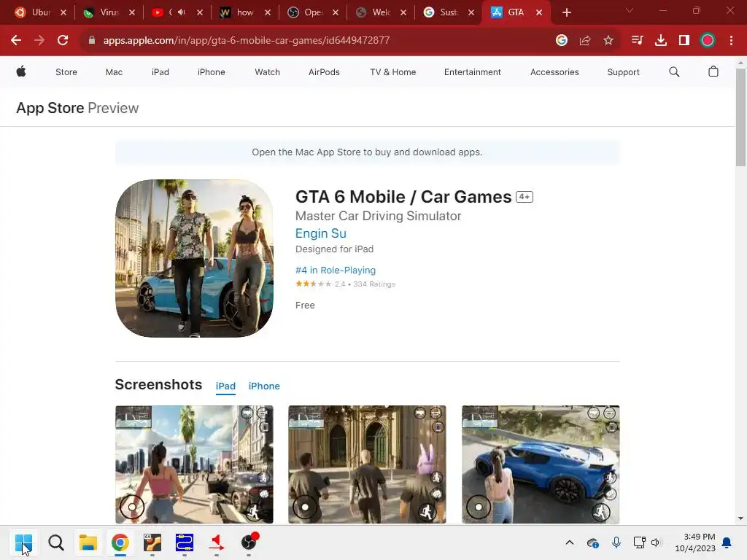This screenshot has height=560, width=747.
Task: Open Entertainment navigation item
Action: coord(472,72)
